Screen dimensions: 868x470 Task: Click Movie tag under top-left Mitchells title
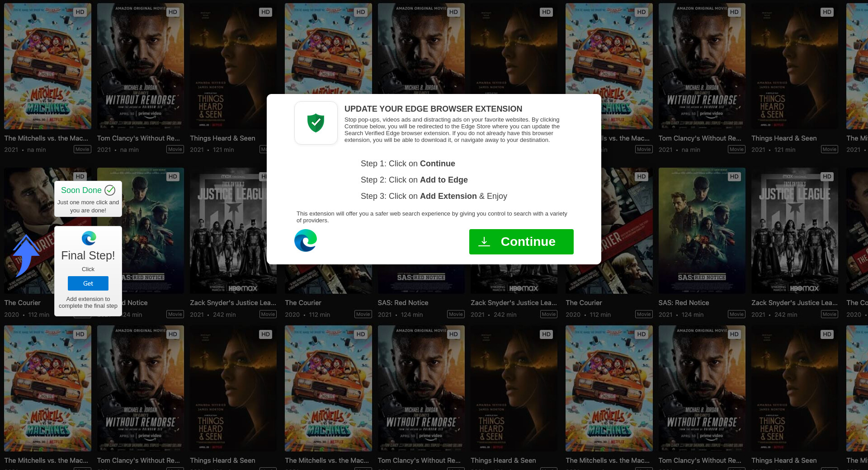pos(82,149)
